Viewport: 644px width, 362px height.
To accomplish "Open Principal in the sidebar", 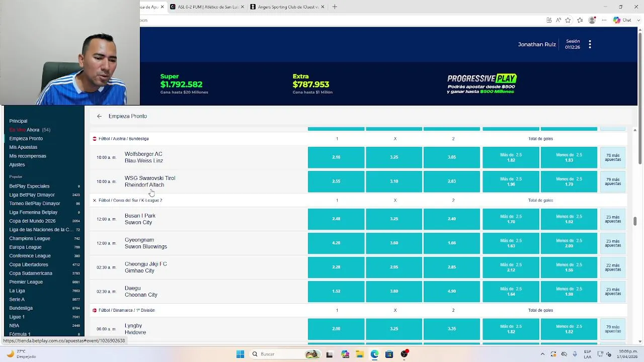I will [x=18, y=121].
